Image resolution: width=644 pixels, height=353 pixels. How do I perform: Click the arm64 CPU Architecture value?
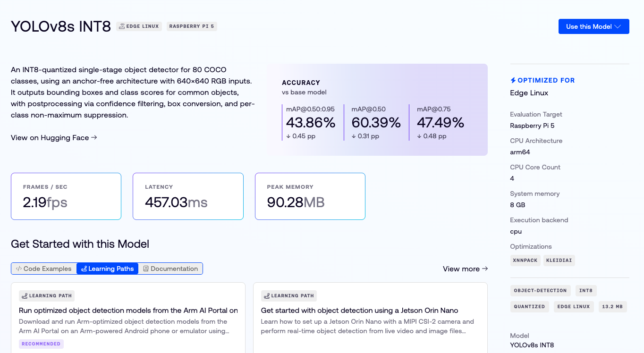520,152
